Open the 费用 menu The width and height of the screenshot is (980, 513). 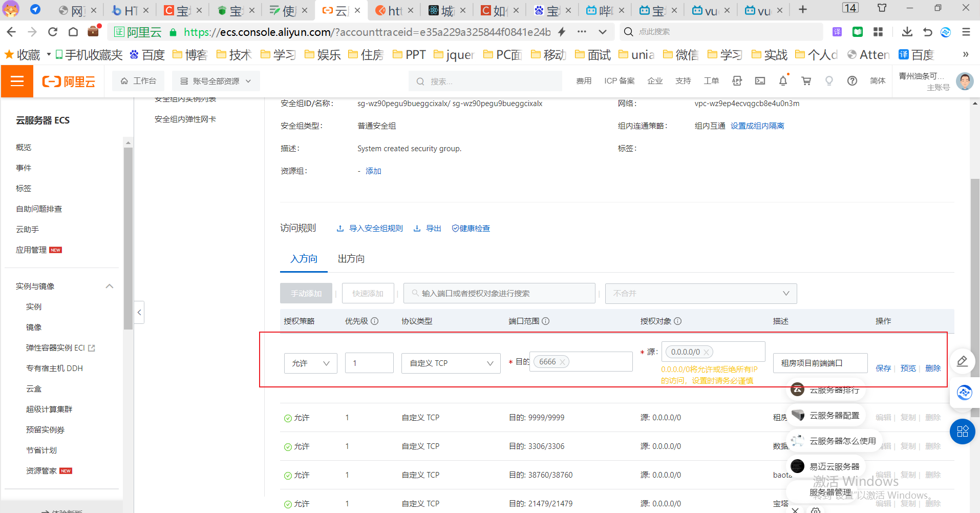[x=584, y=81]
